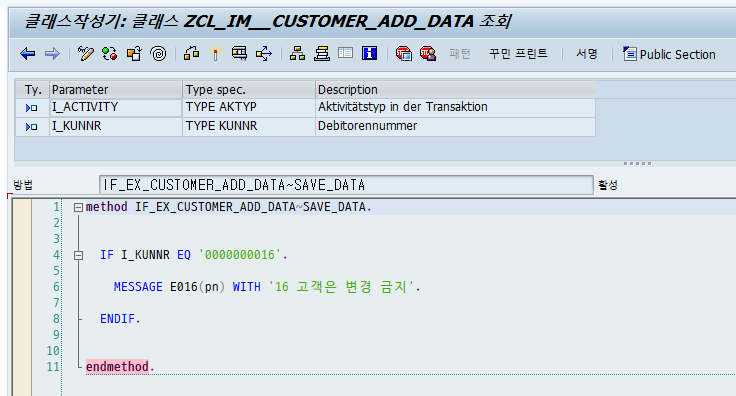Click the Debitorennummer description cell
The image size is (736, 396).
[456, 126]
